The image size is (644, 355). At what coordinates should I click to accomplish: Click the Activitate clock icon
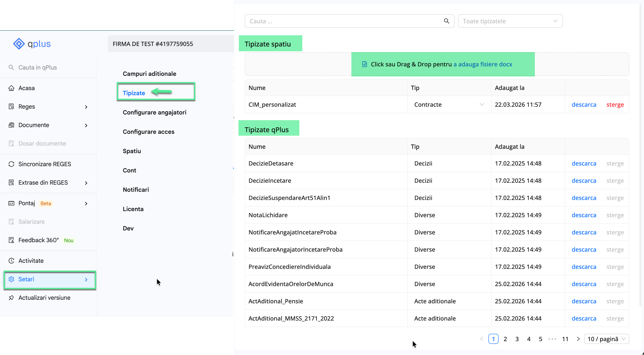(11, 261)
